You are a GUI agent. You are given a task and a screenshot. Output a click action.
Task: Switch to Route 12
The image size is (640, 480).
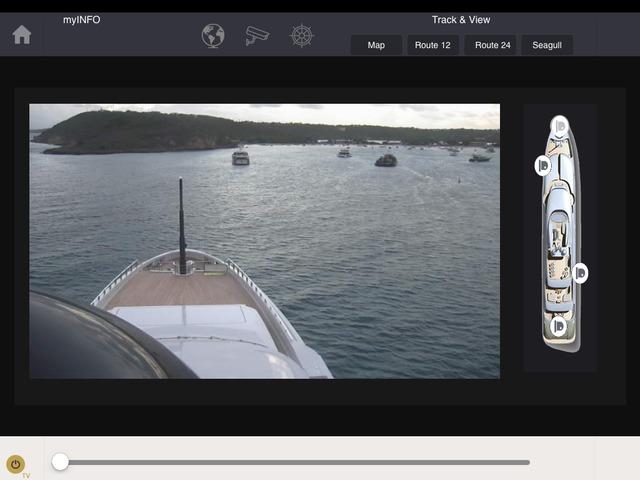click(x=433, y=45)
